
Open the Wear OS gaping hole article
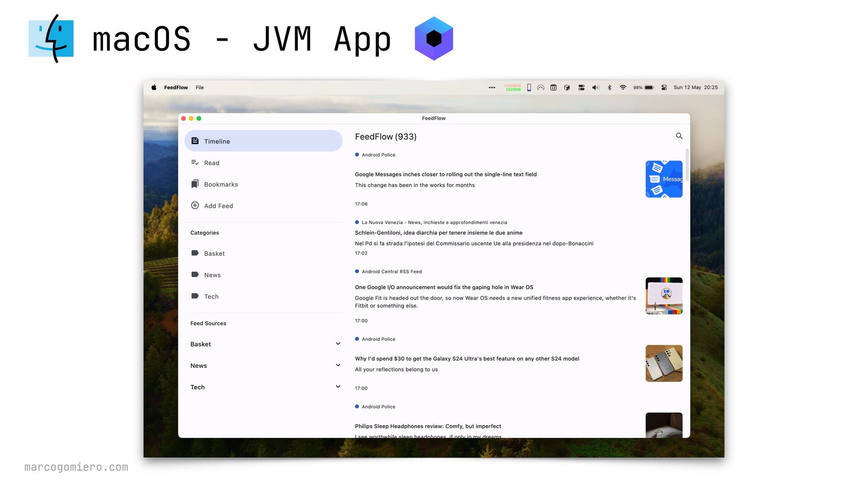(x=444, y=287)
